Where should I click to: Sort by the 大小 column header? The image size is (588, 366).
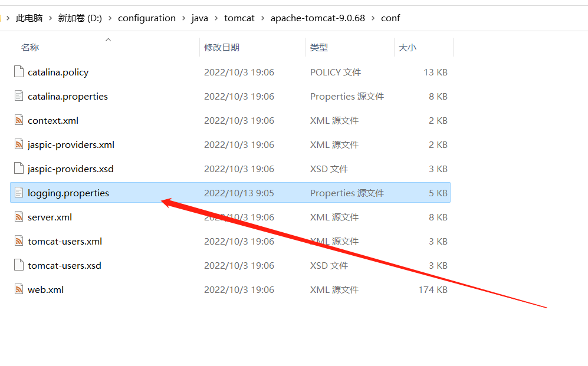[408, 48]
